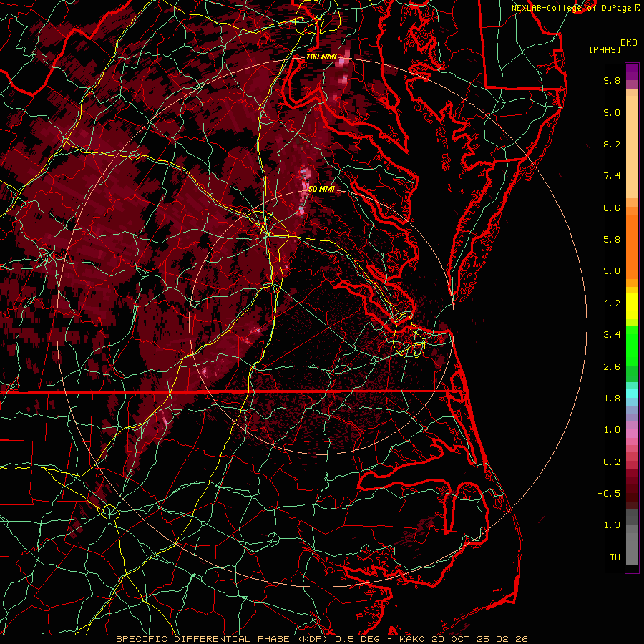Click the KAKQ radar site identifier
The image size is (644, 644).
[414, 639]
